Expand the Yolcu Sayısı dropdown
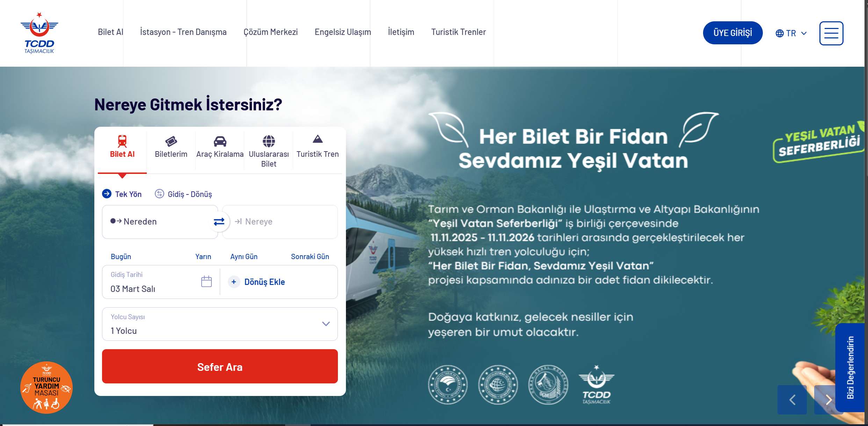The height and width of the screenshot is (426, 868). tap(220, 324)
